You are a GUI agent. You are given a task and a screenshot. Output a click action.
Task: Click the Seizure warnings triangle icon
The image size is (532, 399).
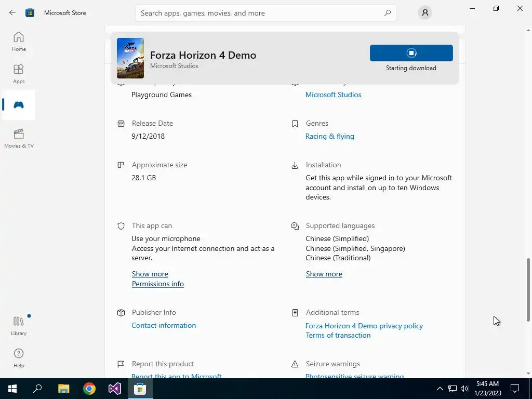(295, 364)
